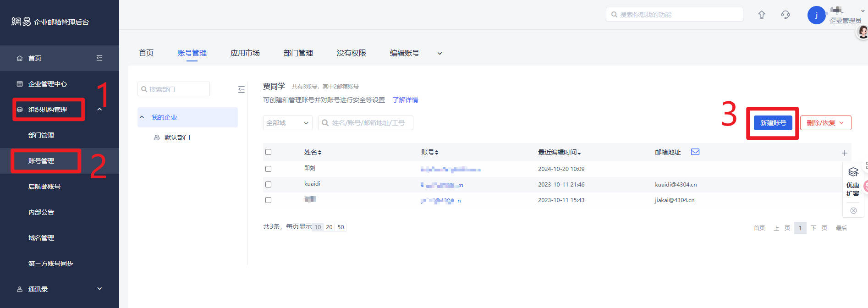The image size is (868, 308).
Task: Expand the more tabs chevron
Action: click(440, 54)
